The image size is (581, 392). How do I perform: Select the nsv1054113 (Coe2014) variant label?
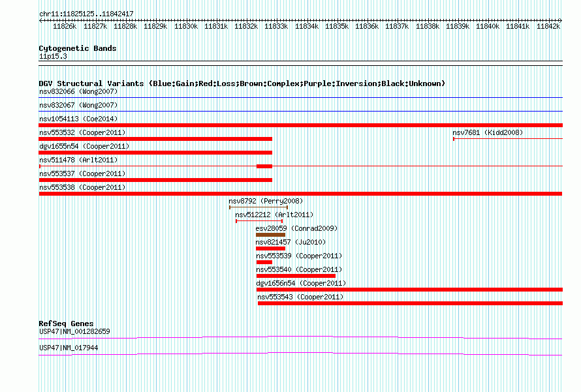click(x=78, y=119)
